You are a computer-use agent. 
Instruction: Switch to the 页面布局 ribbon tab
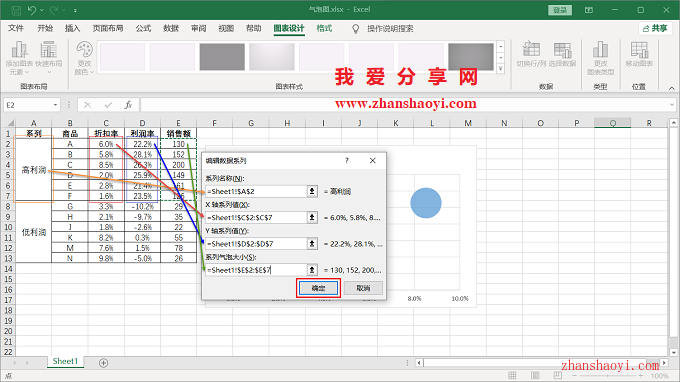tap(108, 28)
